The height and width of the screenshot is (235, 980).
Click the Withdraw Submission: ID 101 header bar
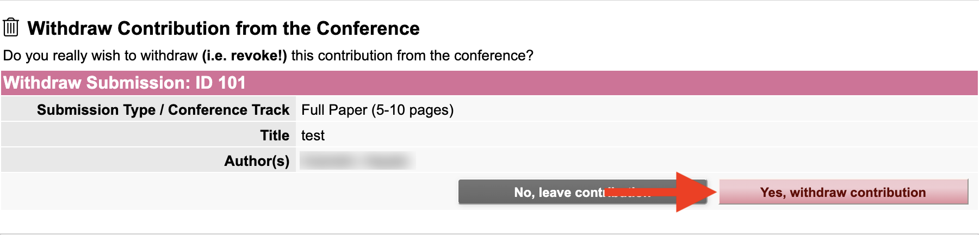point(489,83)
